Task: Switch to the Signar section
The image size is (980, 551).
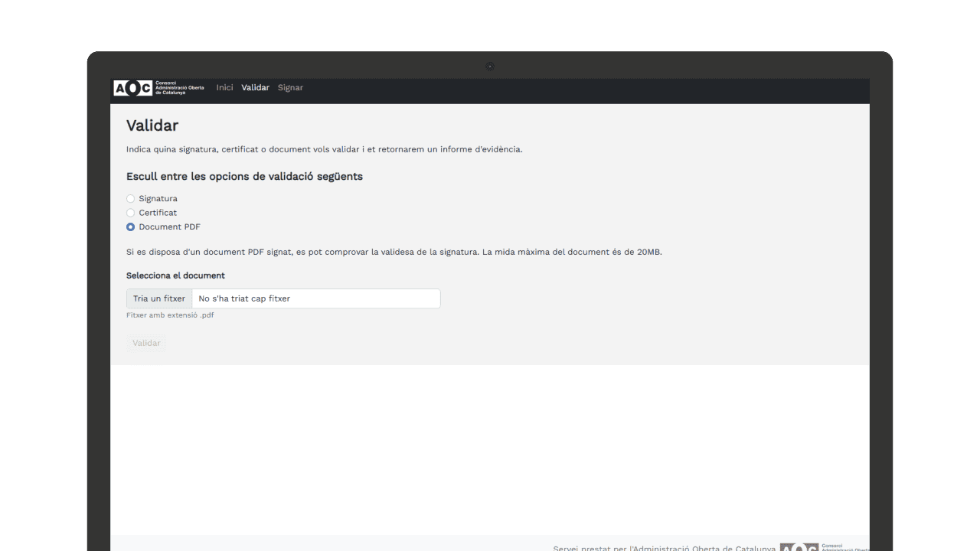Action: [290, 88]
